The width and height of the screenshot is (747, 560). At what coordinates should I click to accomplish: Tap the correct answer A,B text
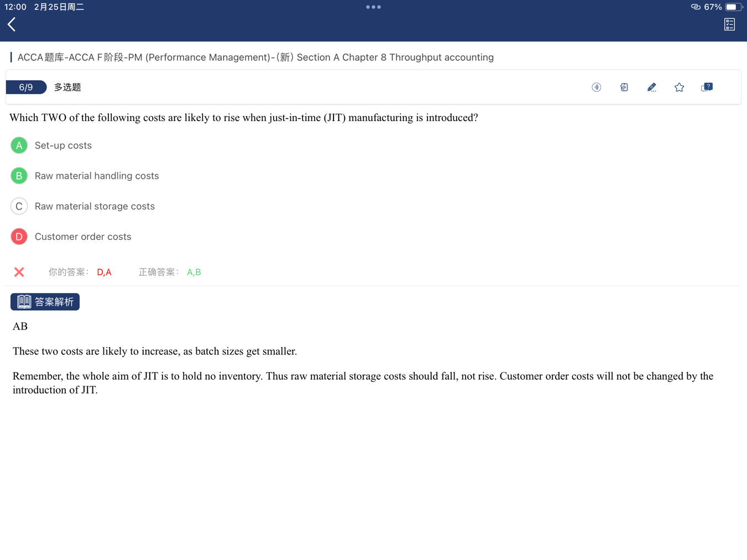[194, 272]
